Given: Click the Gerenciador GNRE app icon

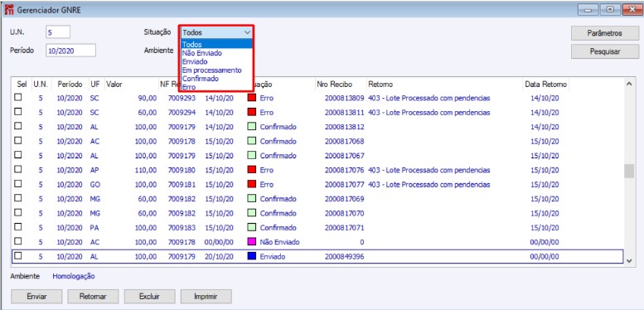Looking at the screenshot, I should click(x=8, y=10).
